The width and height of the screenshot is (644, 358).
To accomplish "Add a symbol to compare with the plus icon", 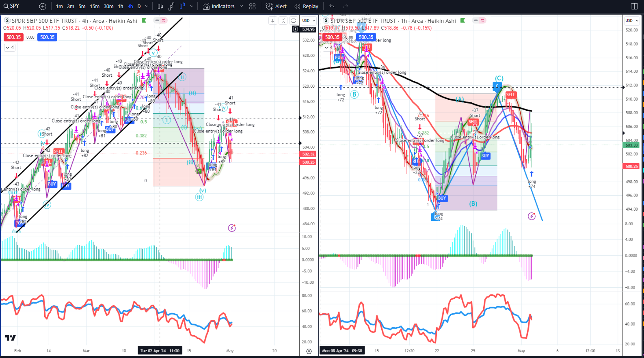I will (43, 6).
